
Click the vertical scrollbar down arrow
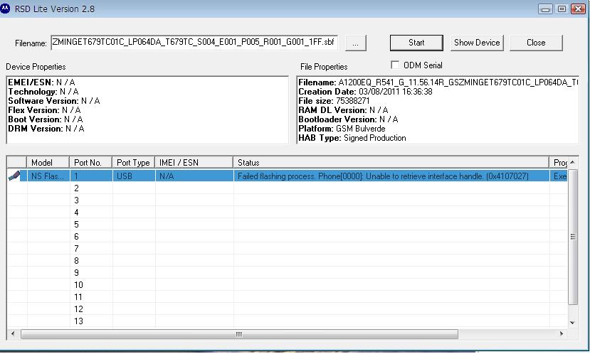pyautogui.click(x=573, y=322)
